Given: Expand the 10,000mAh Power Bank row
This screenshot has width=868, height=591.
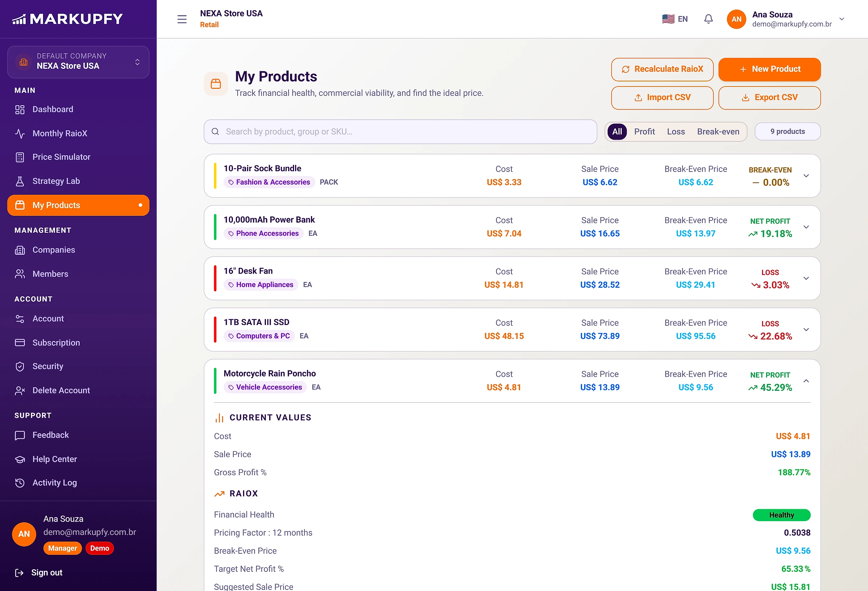Looking at the screenshot, I should click(806, 227).
